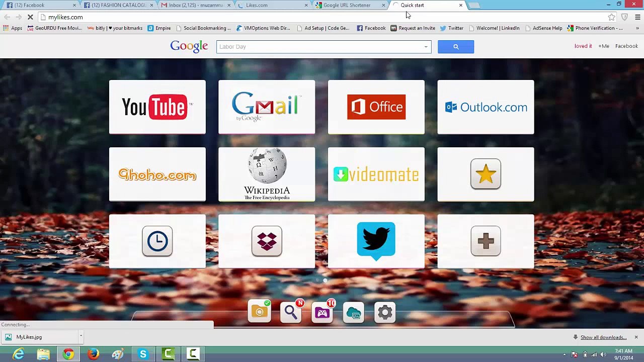Open the yellow folder dock icon
644x362 pixels.
tap(260, 312)
